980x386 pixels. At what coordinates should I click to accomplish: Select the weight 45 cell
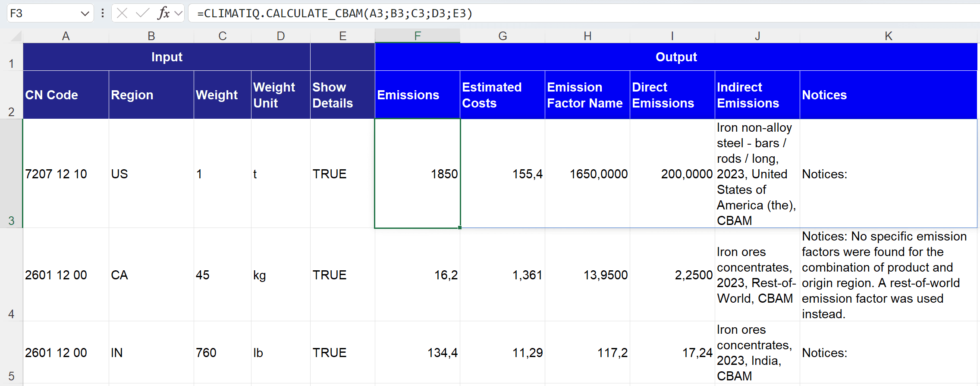coord(222,275)
